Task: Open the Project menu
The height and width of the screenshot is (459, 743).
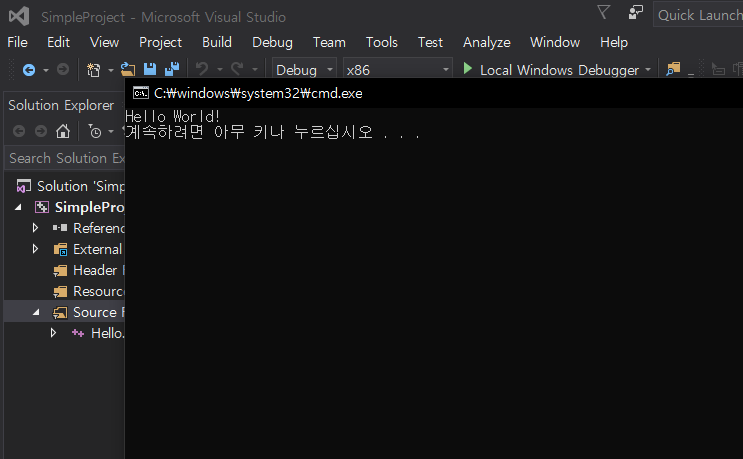Action: click(160, 42)
